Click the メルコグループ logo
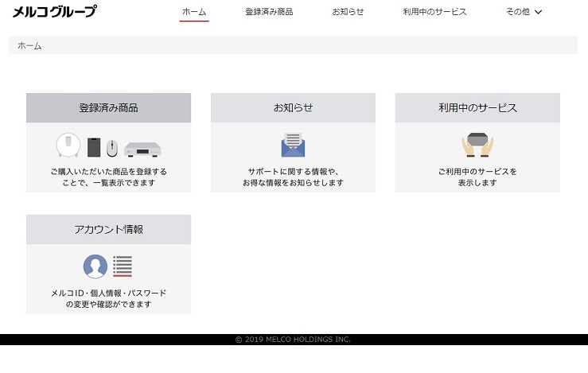Screen dimensions: 588x373 coord(55,12)
